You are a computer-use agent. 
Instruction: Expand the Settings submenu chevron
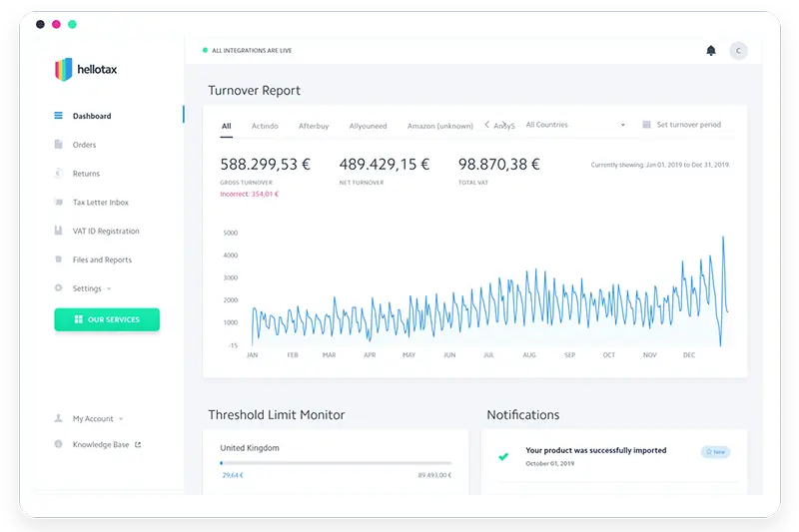click(x=109, y=288)
